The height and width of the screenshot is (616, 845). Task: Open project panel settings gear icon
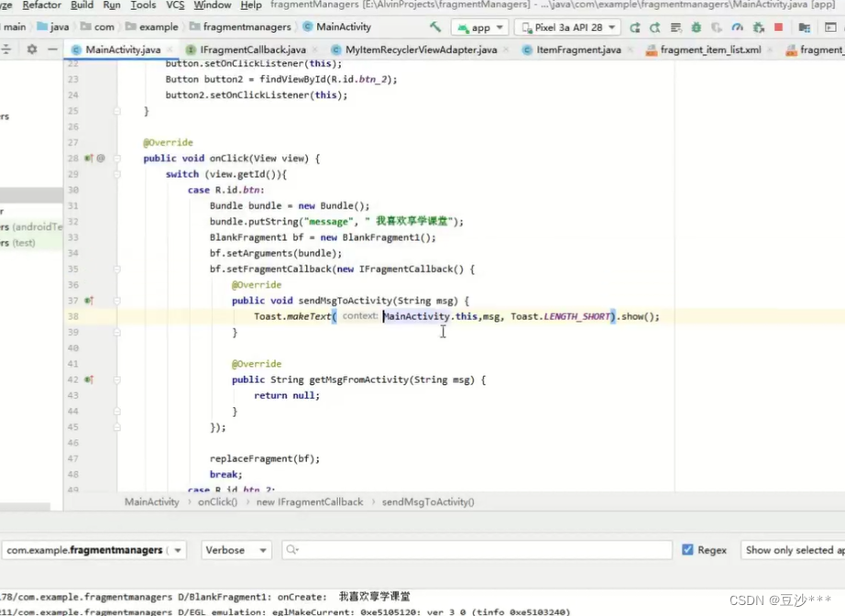(32, 49)
